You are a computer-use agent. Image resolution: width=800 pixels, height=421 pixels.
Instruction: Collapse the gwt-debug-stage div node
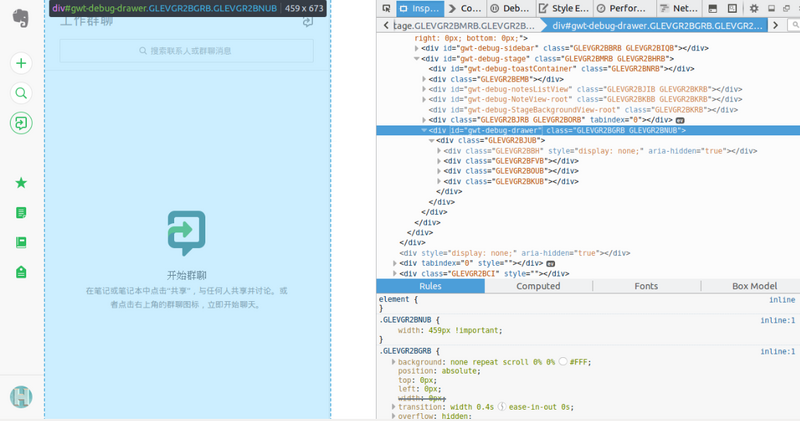(x=416, y=59)
